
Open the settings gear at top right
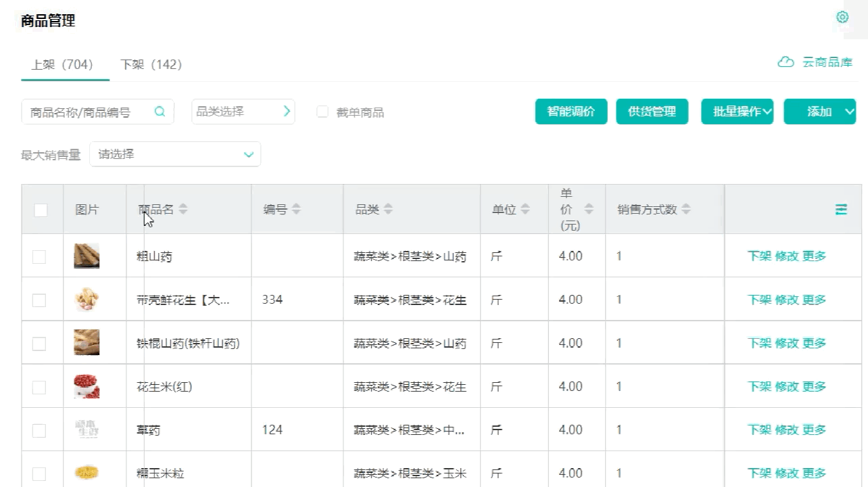pos(842,17)
